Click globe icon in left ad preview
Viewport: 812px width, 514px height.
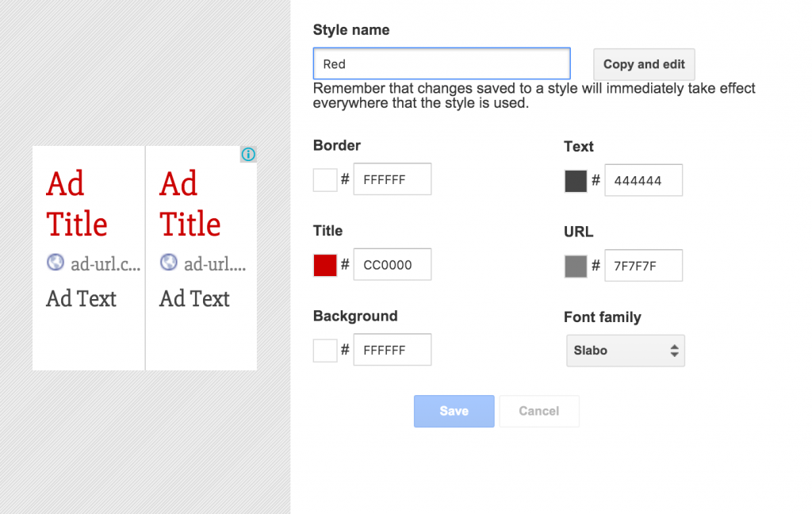pyautogui.click(x=56, y=263)
